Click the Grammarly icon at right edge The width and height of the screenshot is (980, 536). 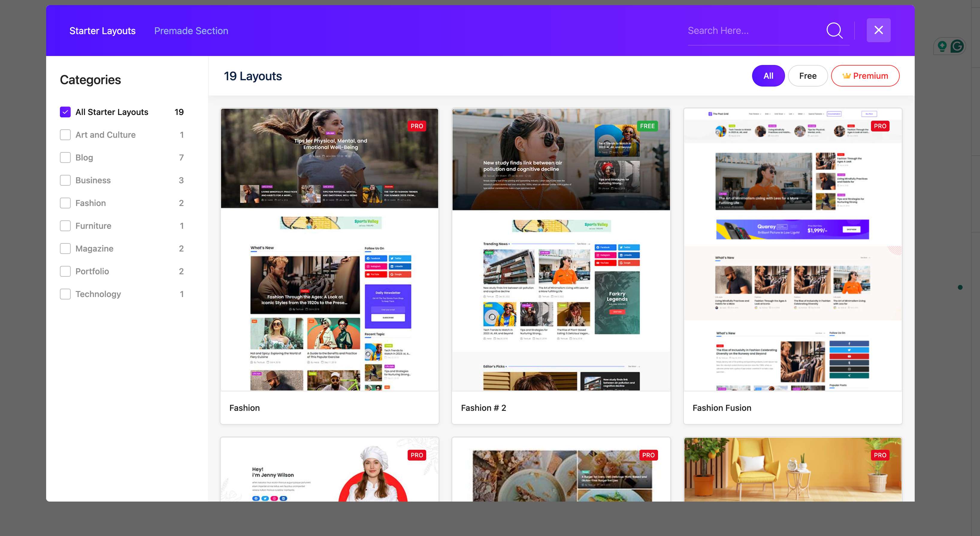(x=957, y=46)
